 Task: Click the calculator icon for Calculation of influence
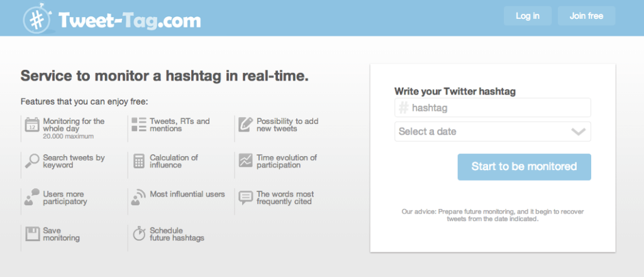pyautogui.click(x=139, y=161)
